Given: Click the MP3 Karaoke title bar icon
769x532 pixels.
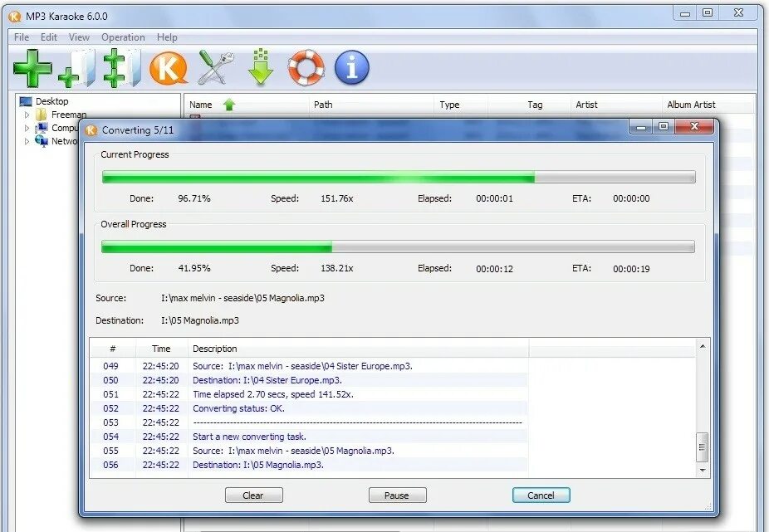Looking at the screenshot, I should (15, 16).
